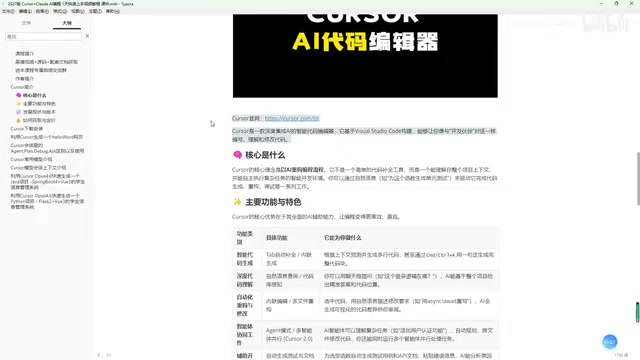Image resolution: width=640 pixels, height=360 pixels.
Task: Open the 编辑(E) menu
Action: coord(25,11)
